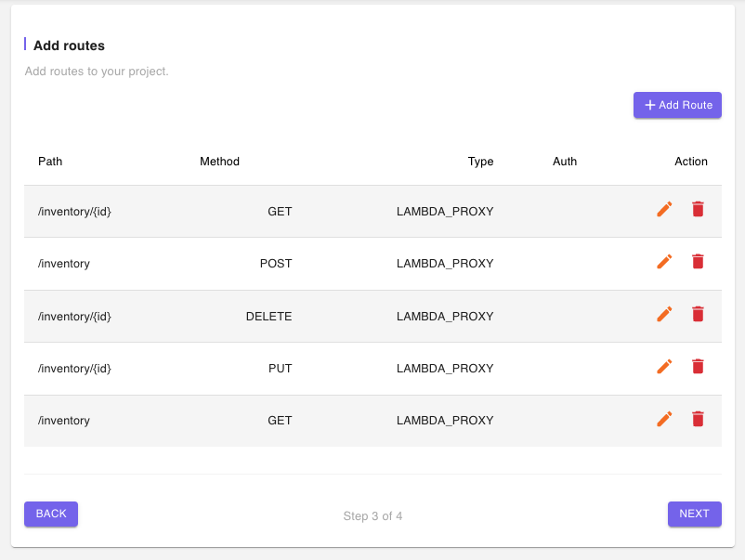Image resolution: width=745 pixels, height=560 pixels.
Task: Go to the next step
Action: 694,514
